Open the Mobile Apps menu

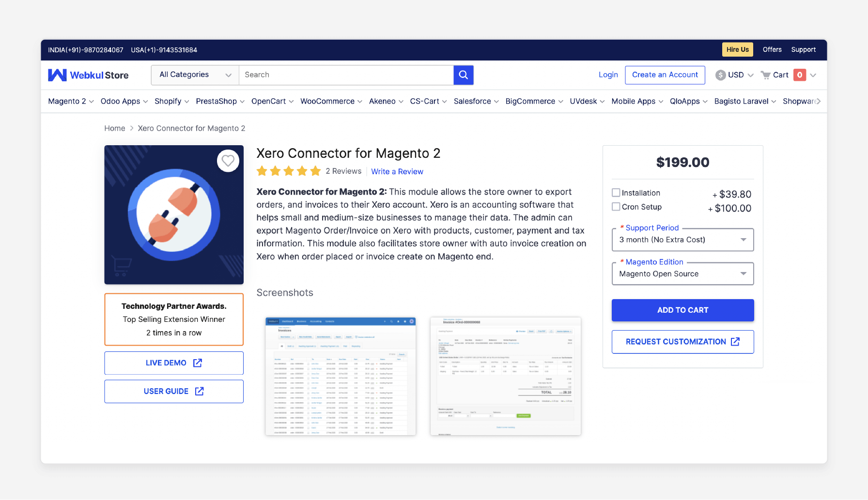click(637, 101)
